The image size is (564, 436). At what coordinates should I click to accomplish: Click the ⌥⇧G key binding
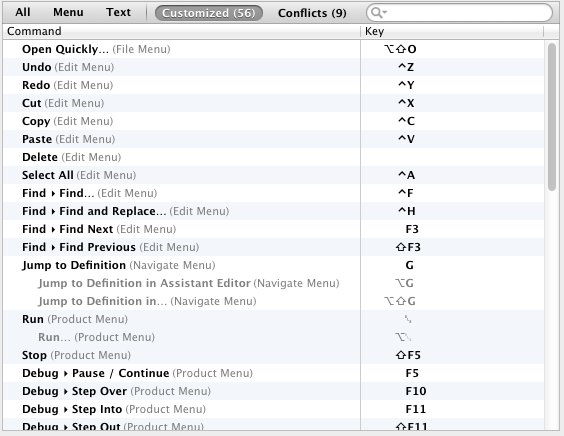[x=400, y=301]
